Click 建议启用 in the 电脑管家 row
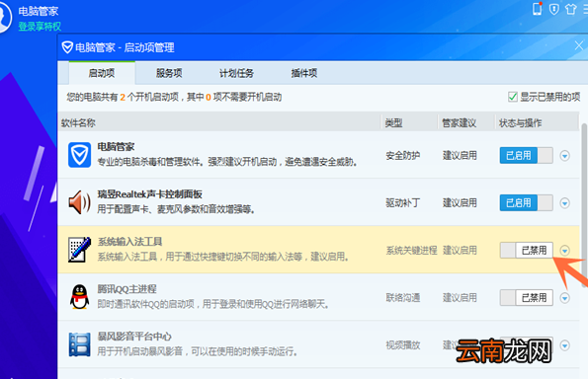588x379 pixels. [x=460, y=155]
